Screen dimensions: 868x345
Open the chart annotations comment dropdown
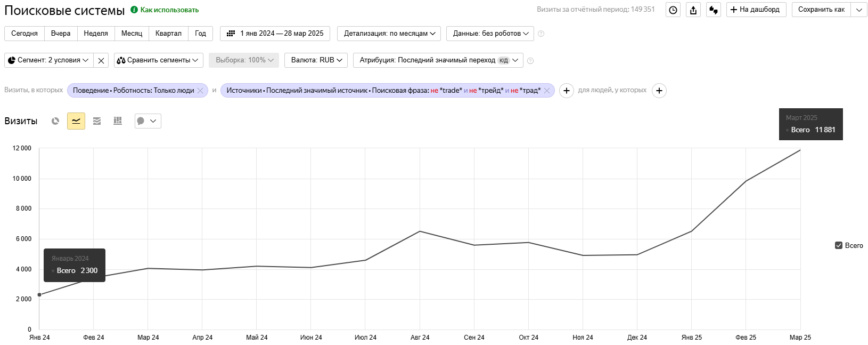(x=148, y=121)
